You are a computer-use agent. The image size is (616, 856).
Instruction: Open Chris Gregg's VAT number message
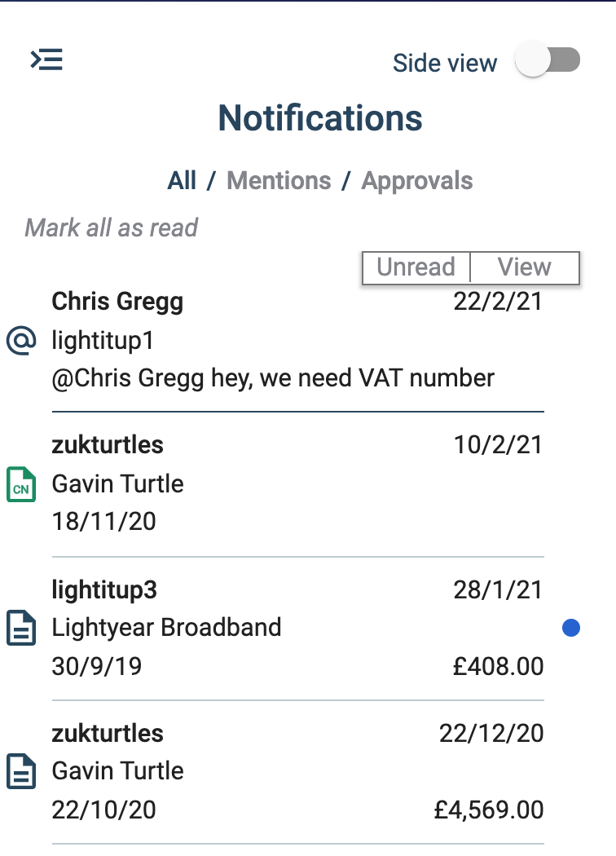click(273, 378)
